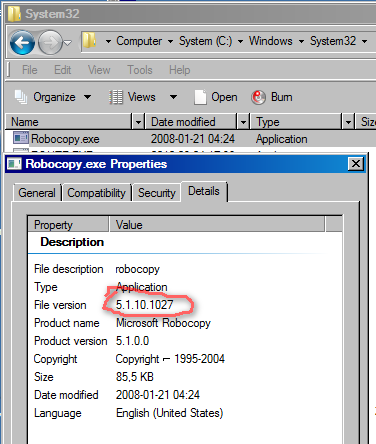Select the Robocopy.exe file row icon
Viewport: 376px width, 444px height.
tap(21, 138)
